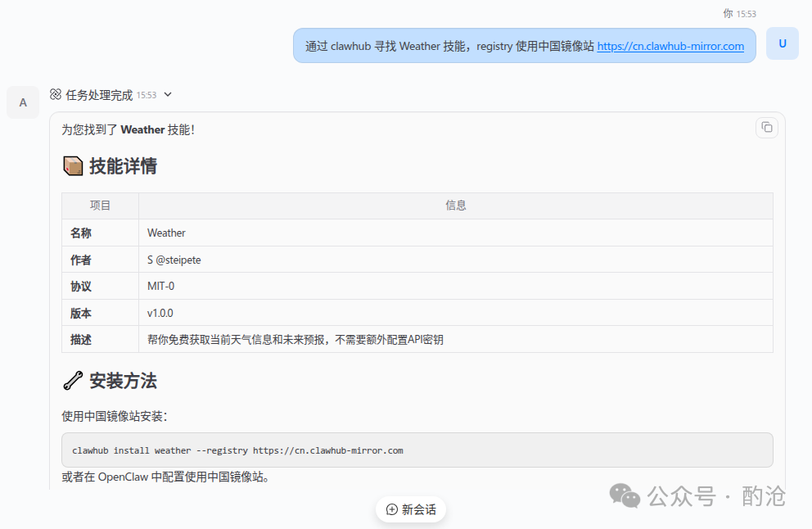Click the assistant logo icon beside 任务处理完成
812x529 pixels.
[x=56, y=94]
